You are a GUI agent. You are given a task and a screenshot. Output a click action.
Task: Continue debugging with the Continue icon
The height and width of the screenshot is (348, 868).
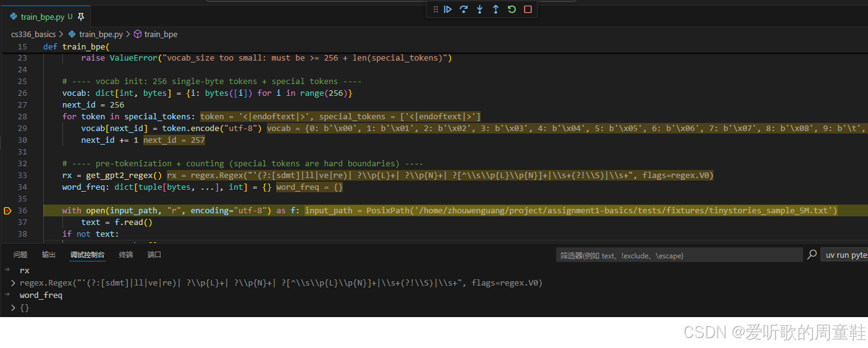pos(448,9)
